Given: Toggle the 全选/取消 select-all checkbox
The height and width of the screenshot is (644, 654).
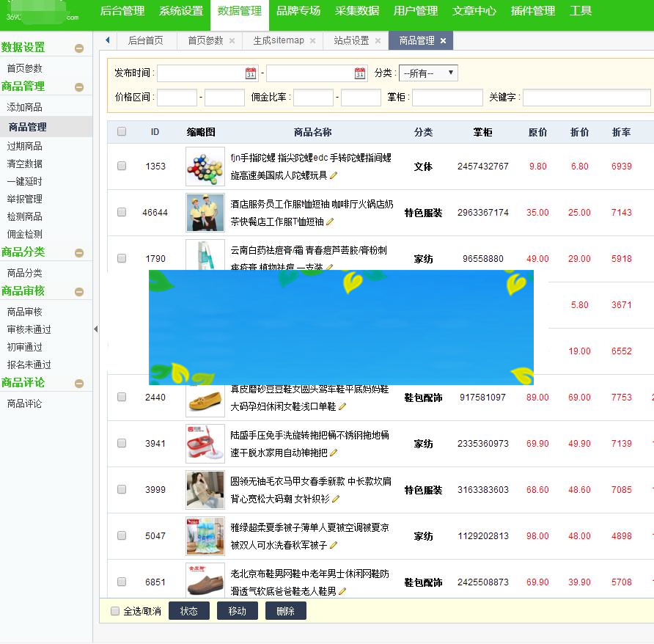Looking at the screenshot, I should 114,610.
